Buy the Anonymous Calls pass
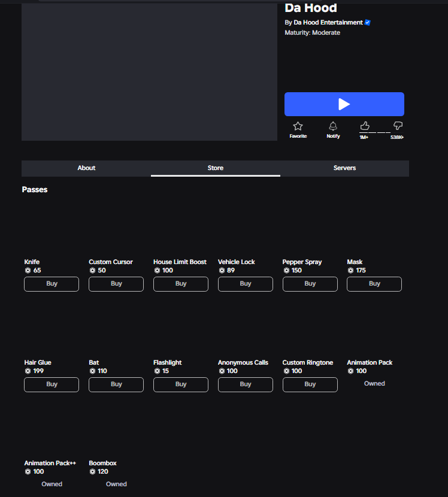The width and height of the screenshot is (448, 497). pyautogui.click(x=246, y=384)
